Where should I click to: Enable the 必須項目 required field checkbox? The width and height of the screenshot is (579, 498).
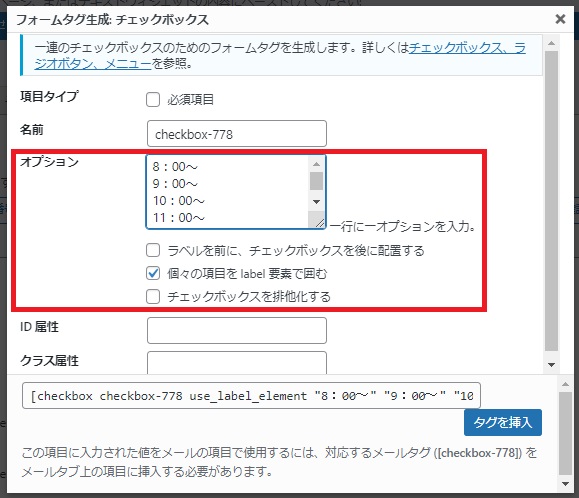[x=153, y=100]
